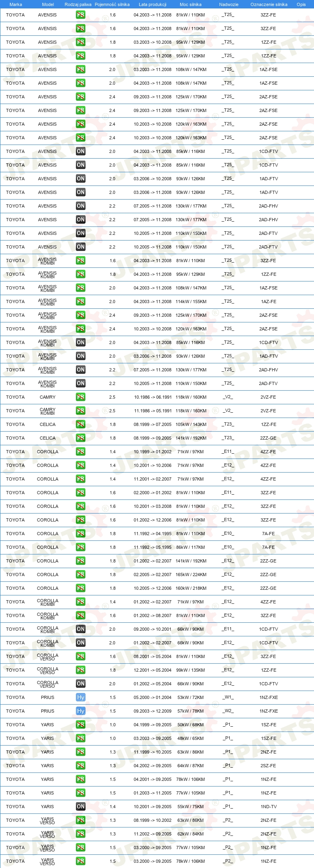This screenshot has width=314, height=868.
Task: Click the diesel ON icon for Corolla Verso 2.0
Action: coord(81,684)
